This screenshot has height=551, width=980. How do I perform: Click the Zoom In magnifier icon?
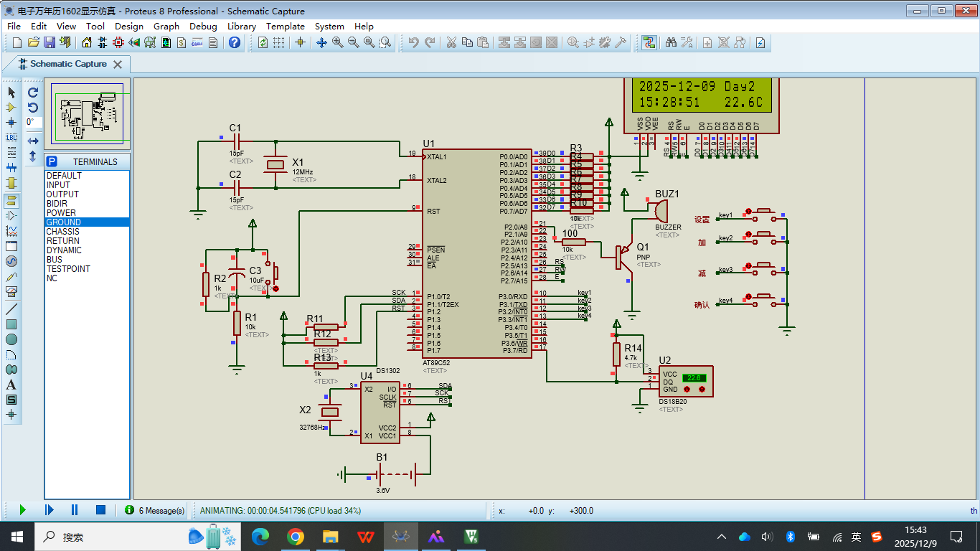[337, 43]
